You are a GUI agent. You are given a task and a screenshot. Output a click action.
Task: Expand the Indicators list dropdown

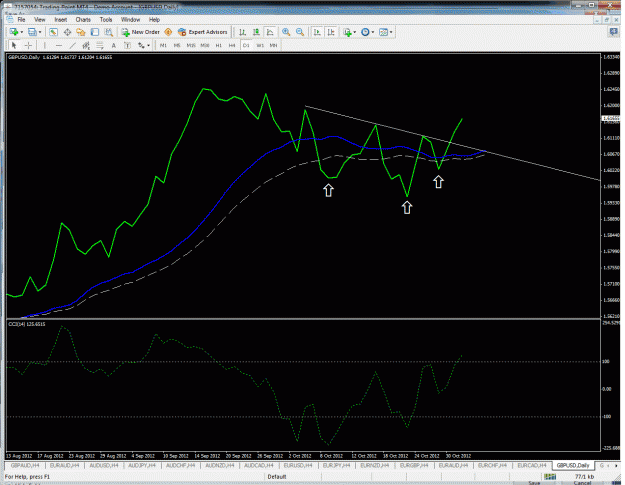pyautogui.click(x=355, y=32)
